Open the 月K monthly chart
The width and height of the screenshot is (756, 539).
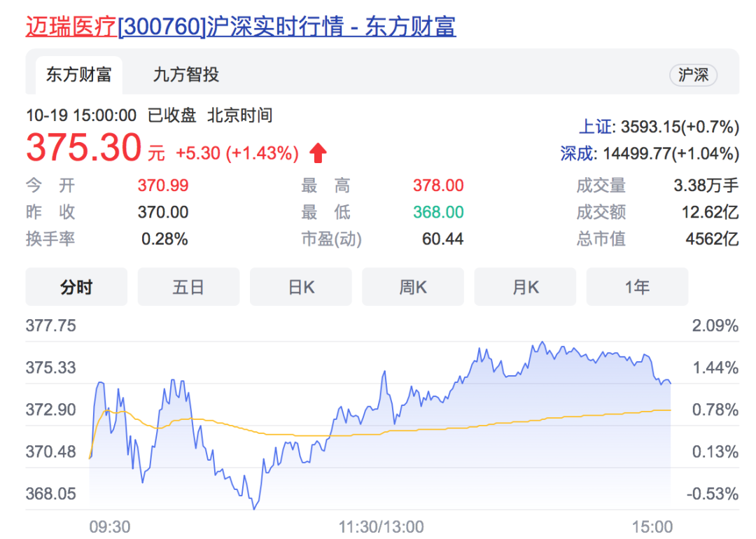click(x=525, y=287)
